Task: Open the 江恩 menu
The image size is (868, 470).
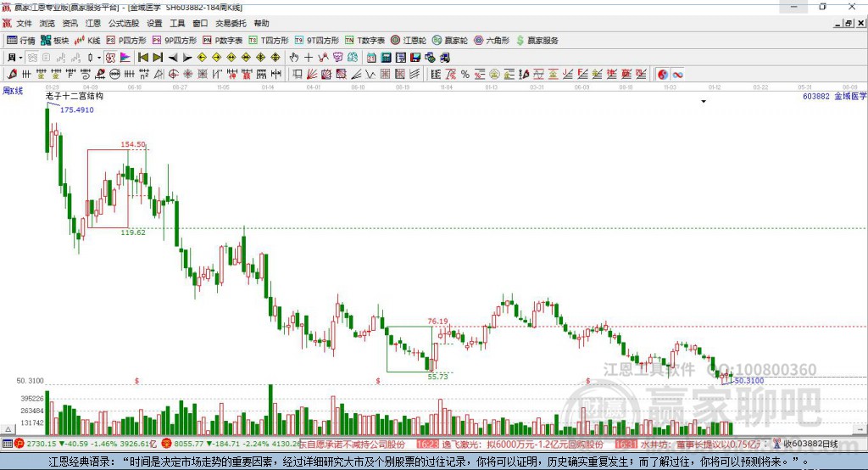Action: coord(93,23)
